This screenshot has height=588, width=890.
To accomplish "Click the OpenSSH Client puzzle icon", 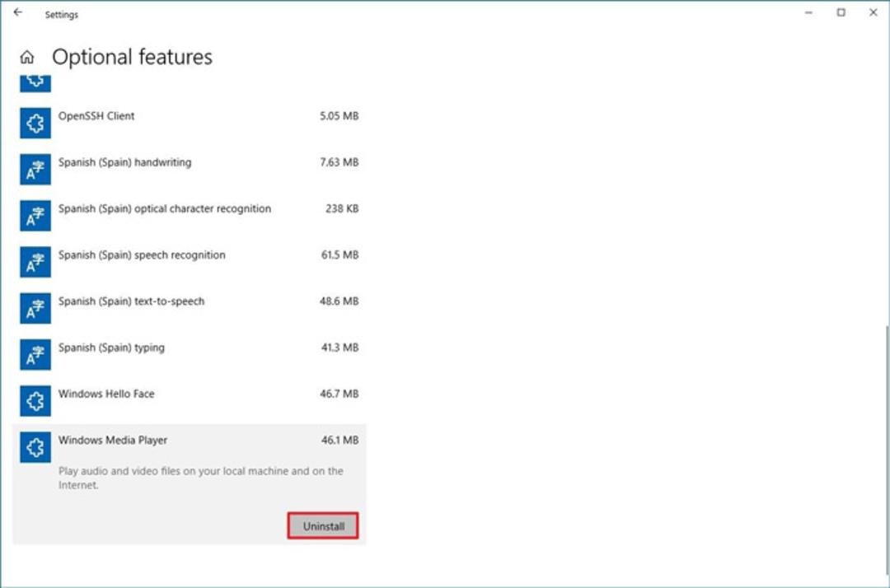I will coord(35,123).
